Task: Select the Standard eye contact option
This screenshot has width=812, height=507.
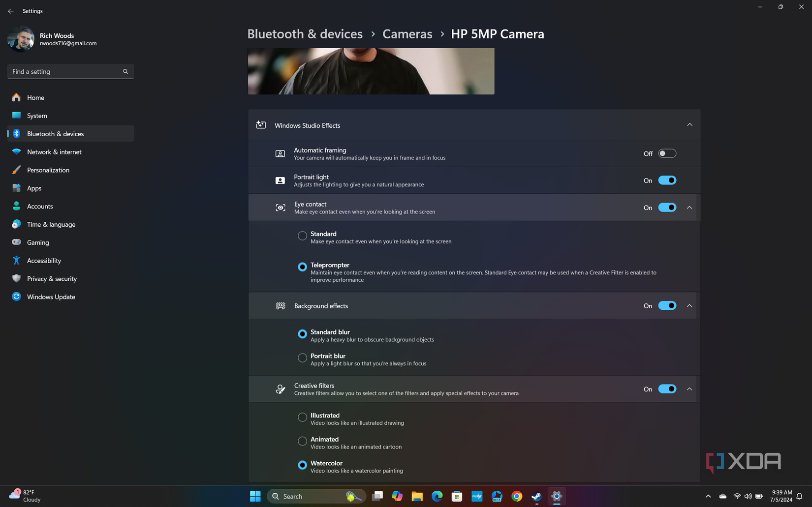Action: point(302,236)
